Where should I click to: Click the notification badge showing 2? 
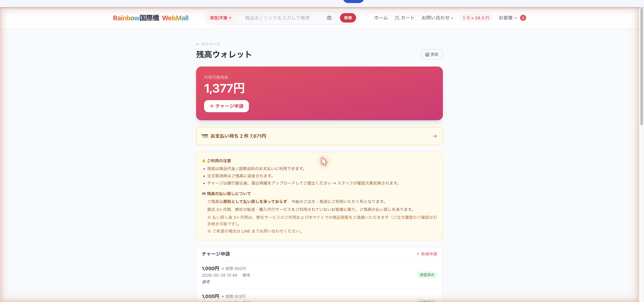pyautogui.click(x=523, y=18)
